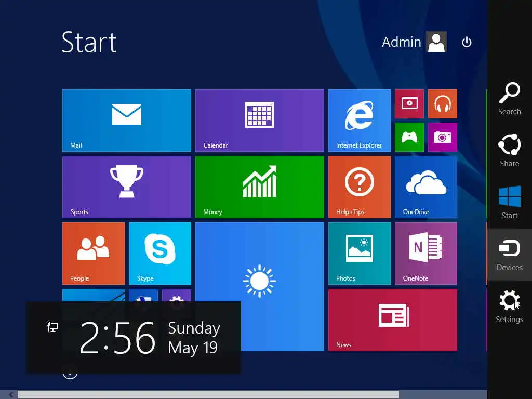Open the News tile

pyautogui.click(x=393, y=320)
